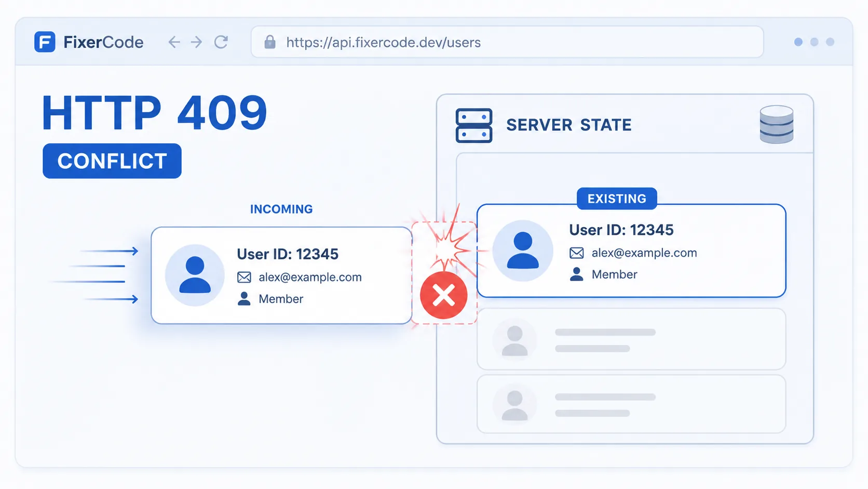Click the red X conflict icon

point(444,295)
